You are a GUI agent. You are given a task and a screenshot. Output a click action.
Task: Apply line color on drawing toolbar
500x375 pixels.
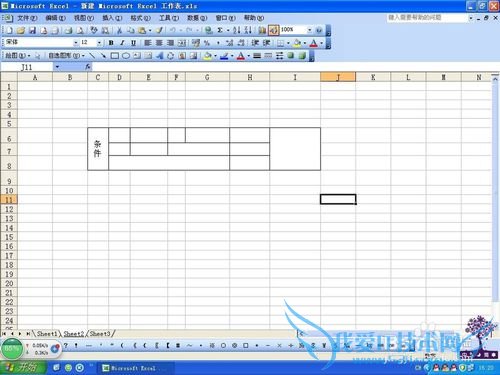[x=224, y=56]
